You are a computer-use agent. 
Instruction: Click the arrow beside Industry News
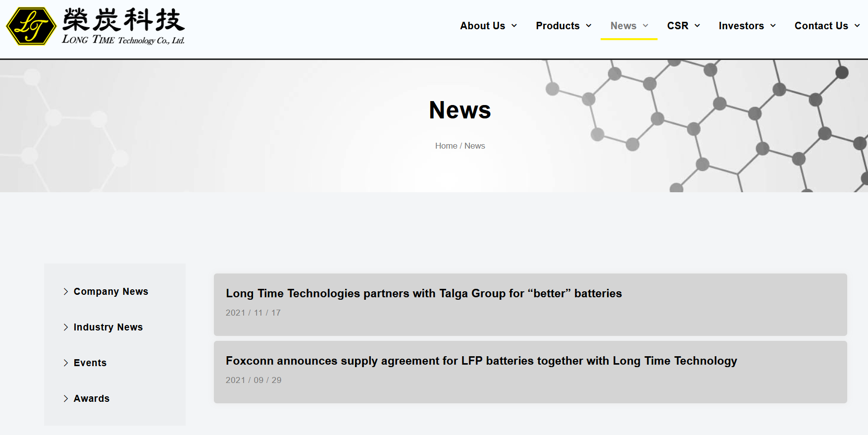click(x=66, y=327)
